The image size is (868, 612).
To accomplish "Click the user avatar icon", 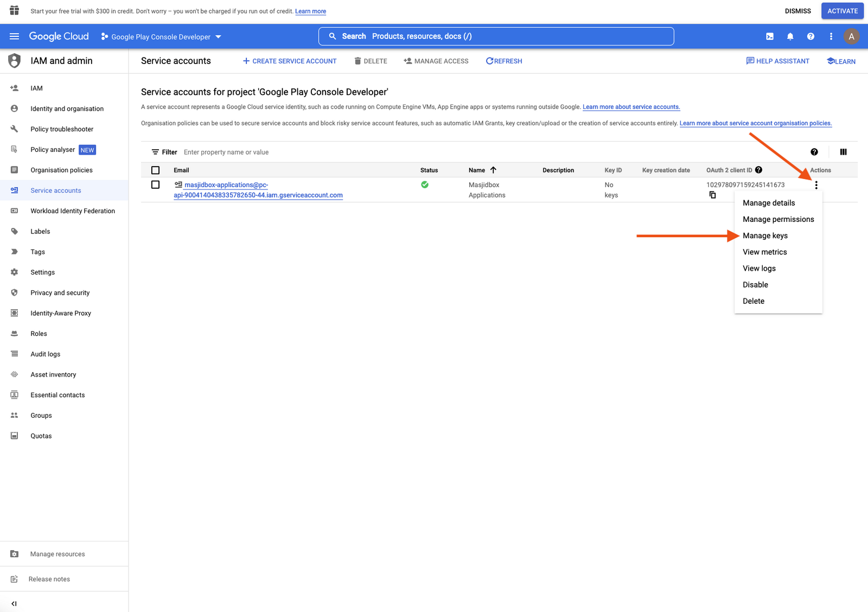I will [x=851, y=36].
